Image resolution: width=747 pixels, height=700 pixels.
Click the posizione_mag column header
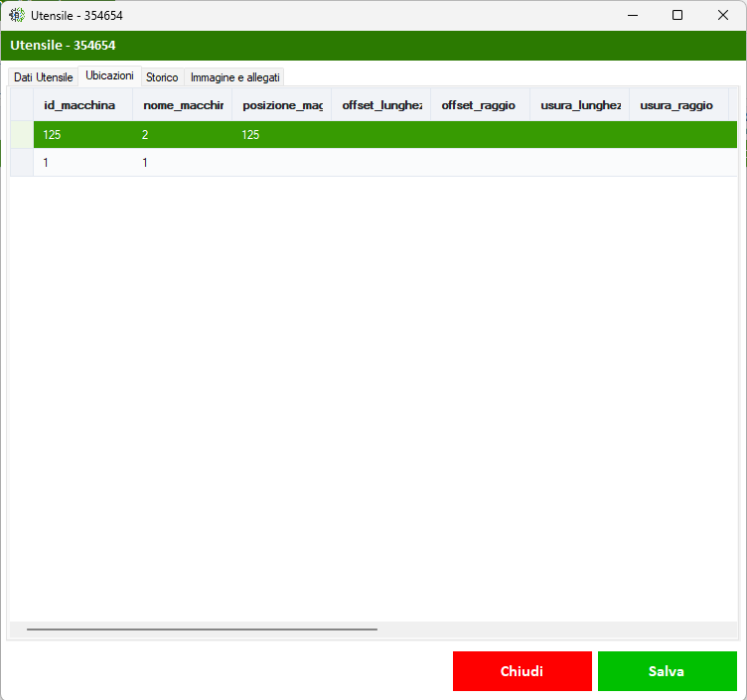point(281,105)
